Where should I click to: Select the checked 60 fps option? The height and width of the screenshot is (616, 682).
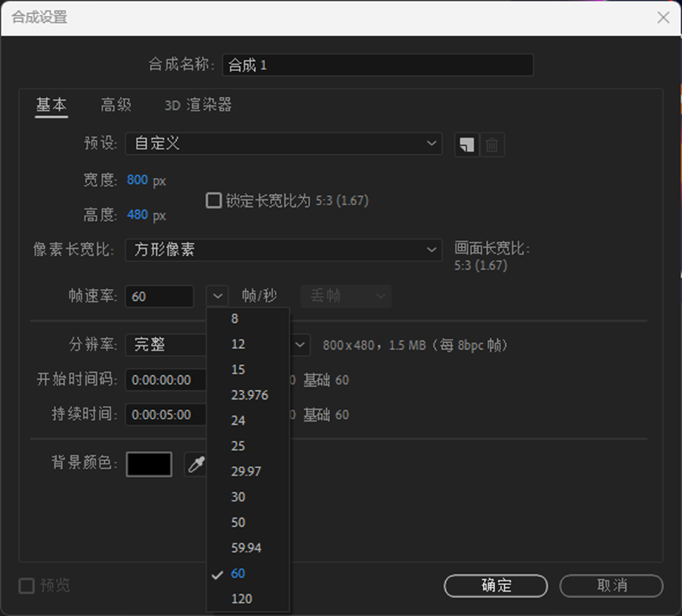click(x=248, y=573)
